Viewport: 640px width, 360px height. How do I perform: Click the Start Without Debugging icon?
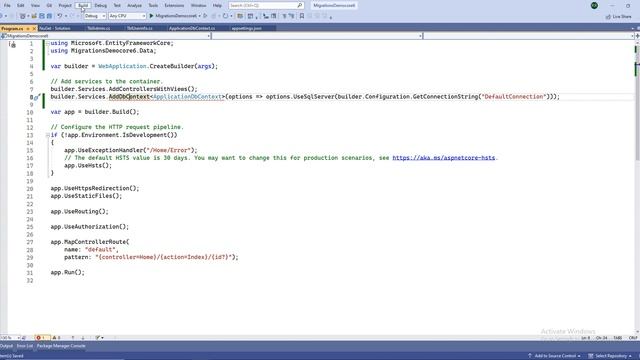click(205, 16)
